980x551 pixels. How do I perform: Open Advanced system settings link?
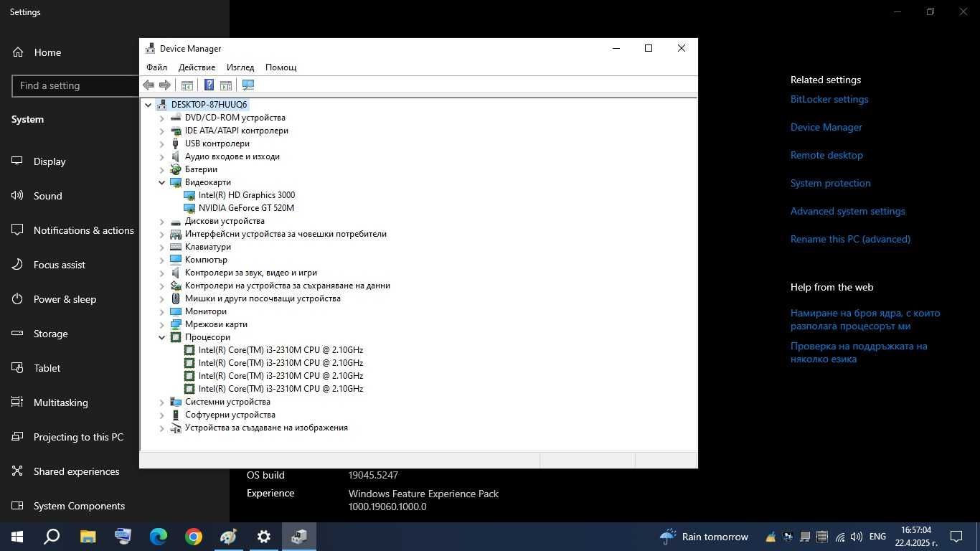point(847,212)
